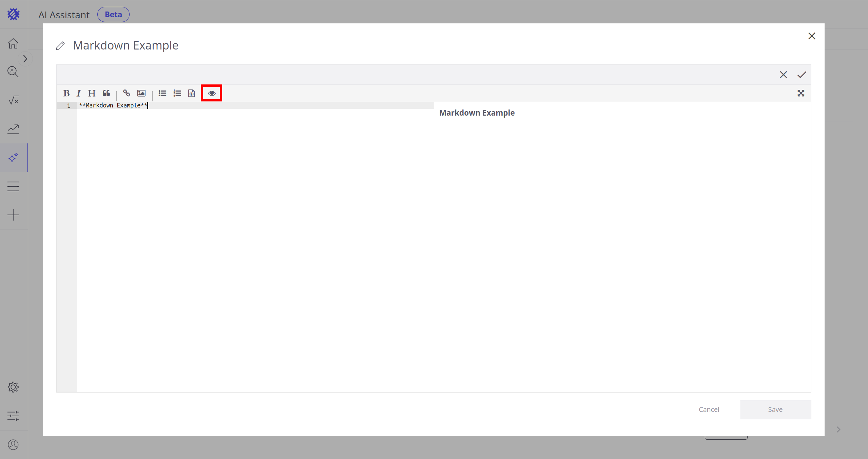Open the user profile icon

click(x=13, y=445)
